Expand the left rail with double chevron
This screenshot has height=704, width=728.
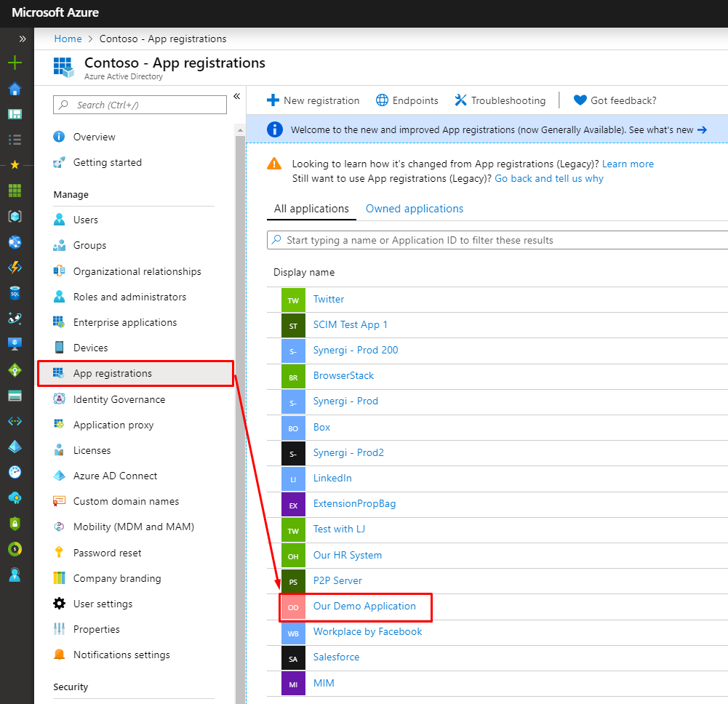click(23, 39)
